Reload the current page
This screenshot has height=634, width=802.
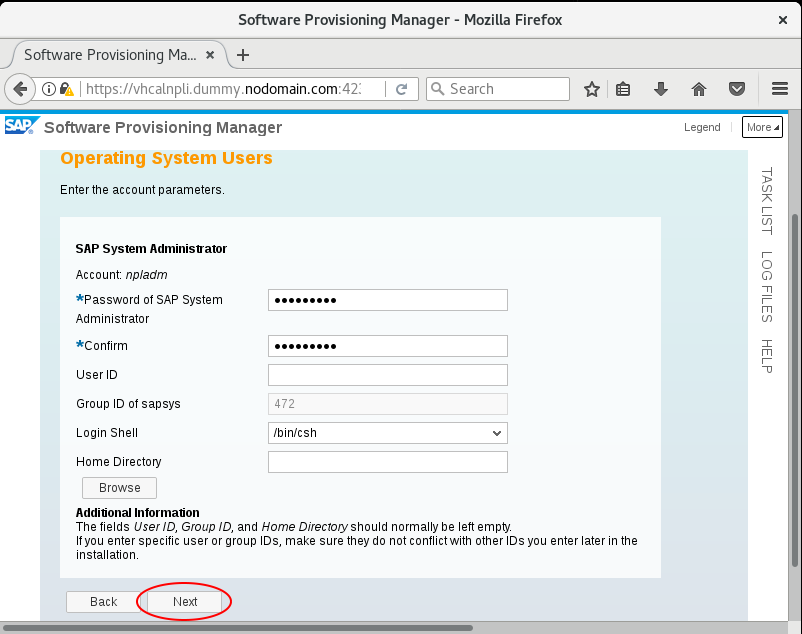(402, 89)
